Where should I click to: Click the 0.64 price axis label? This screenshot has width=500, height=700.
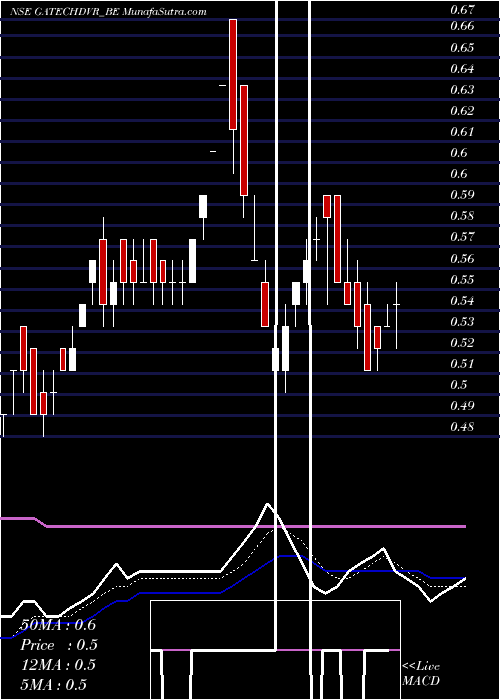(x=462, y=69)
